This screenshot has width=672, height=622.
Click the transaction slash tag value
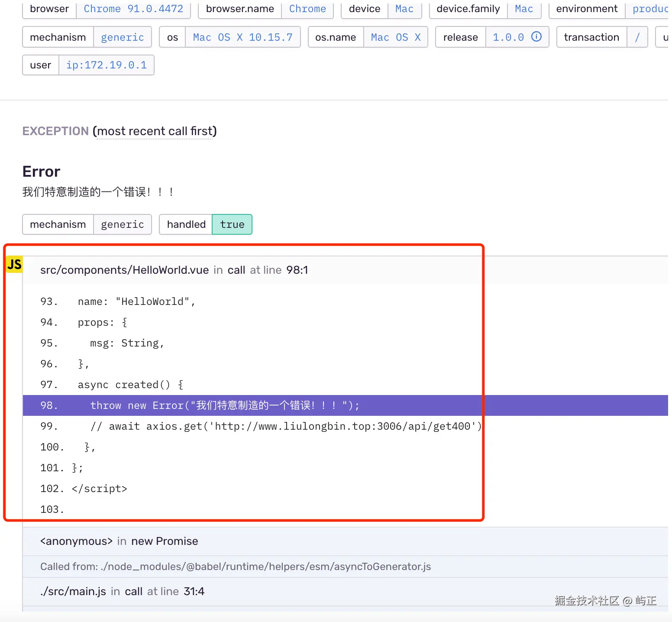tap(637, 37)
